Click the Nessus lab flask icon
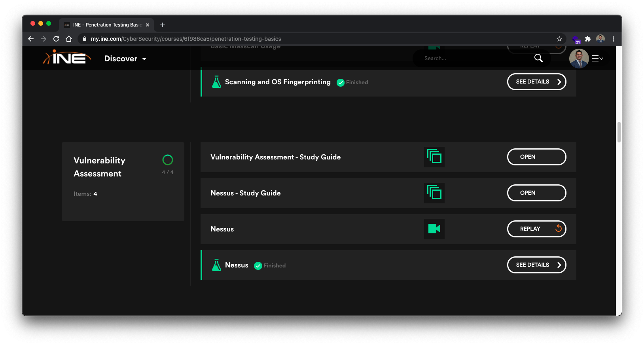The image size is (644, 345). click(216, 265)
